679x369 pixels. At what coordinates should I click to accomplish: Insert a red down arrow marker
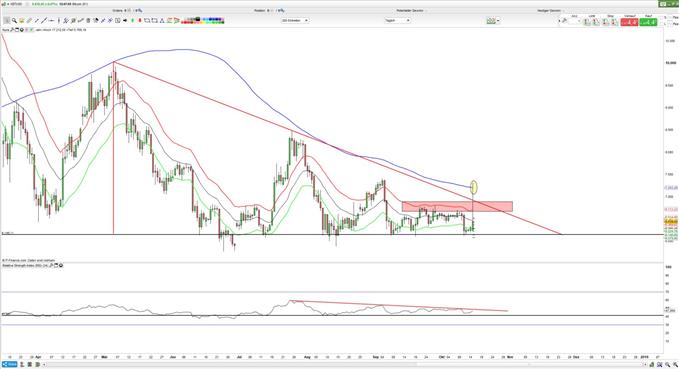pyautogui.click(x=139, y=20)
